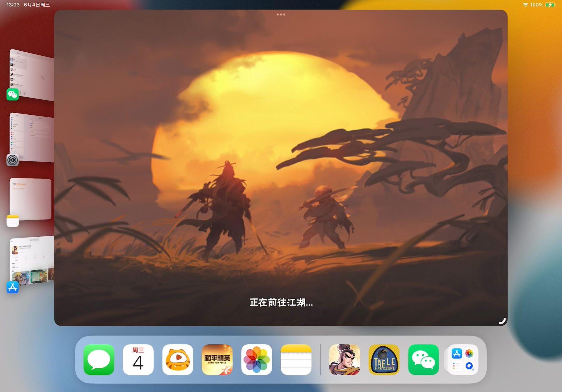
Task: Launch the warrior character game icon
Action: (345, 360)
